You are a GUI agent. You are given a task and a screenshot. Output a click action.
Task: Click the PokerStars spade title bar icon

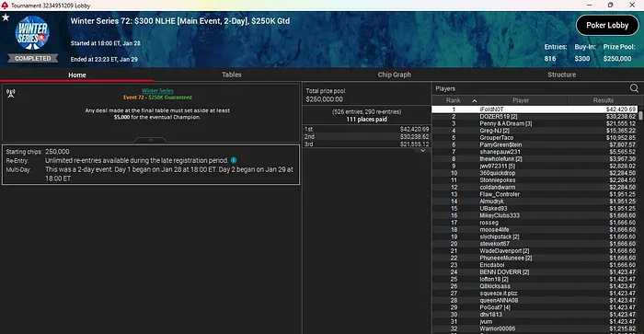[5, 6]
